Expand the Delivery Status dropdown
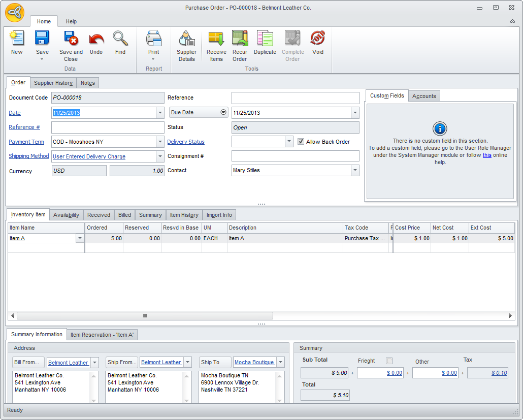 point(289,142)
